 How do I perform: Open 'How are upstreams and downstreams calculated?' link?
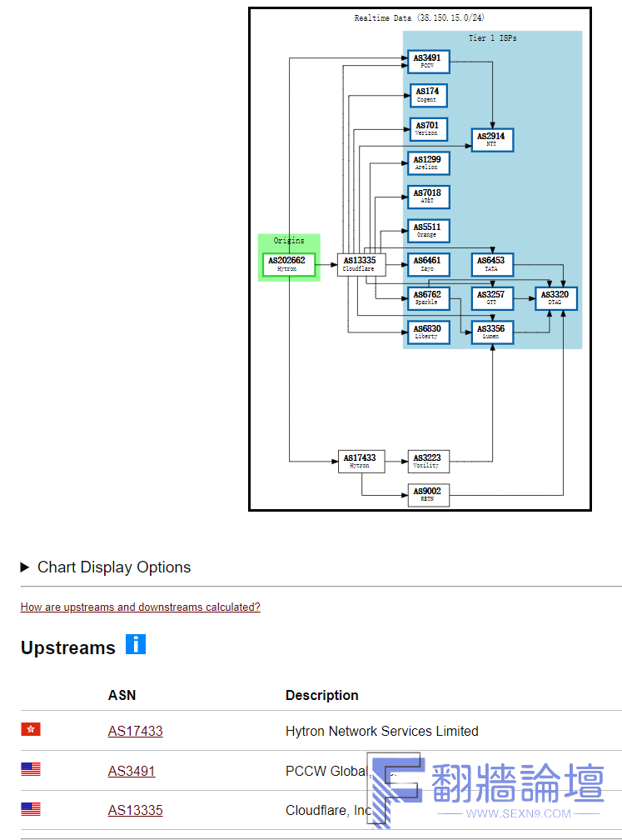(140, 607)
